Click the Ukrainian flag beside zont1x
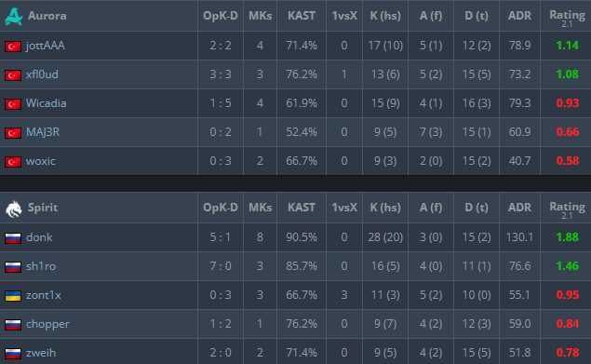The width and height of the screenshot is (591, 364). pos(13,296)
